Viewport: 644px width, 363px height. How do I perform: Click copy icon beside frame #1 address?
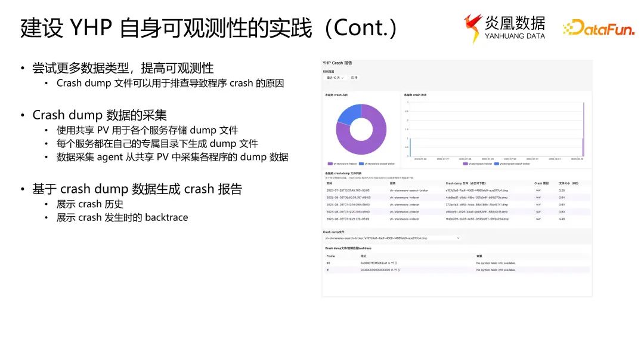coord(399,270)
